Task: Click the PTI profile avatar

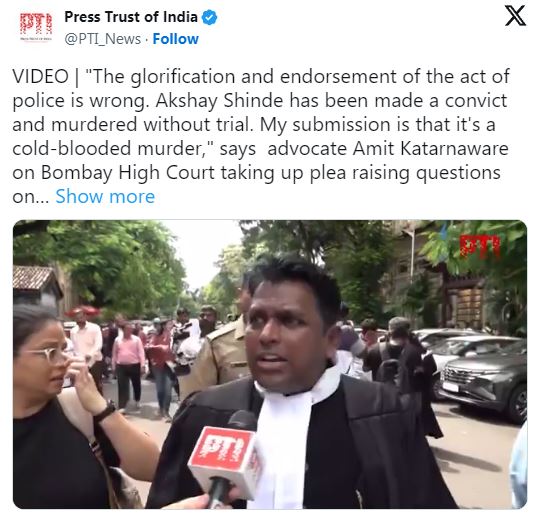Action: (x=36, y=27)
